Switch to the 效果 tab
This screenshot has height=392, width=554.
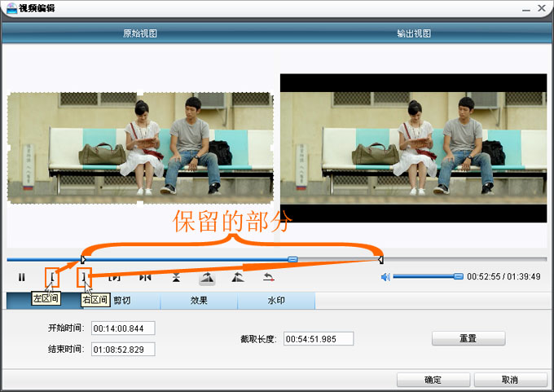(199, 301)
